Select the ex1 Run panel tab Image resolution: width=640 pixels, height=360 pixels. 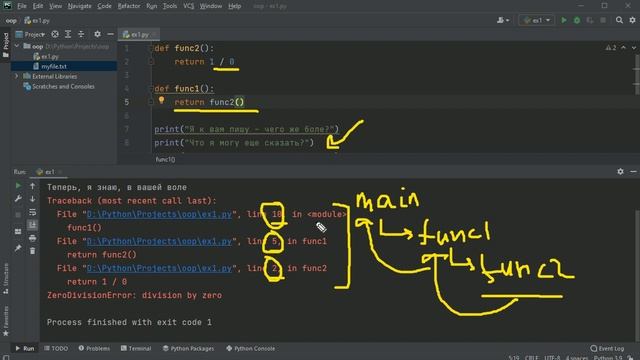point(49,172)
